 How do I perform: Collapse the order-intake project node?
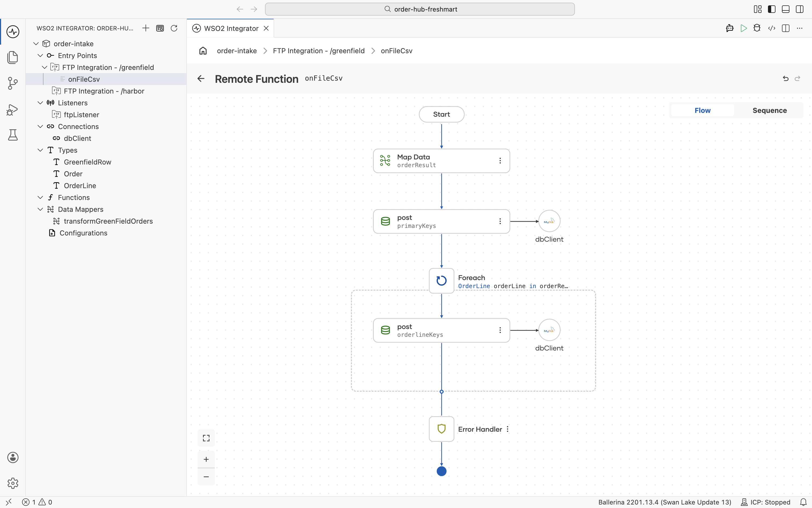click(36, 44)
